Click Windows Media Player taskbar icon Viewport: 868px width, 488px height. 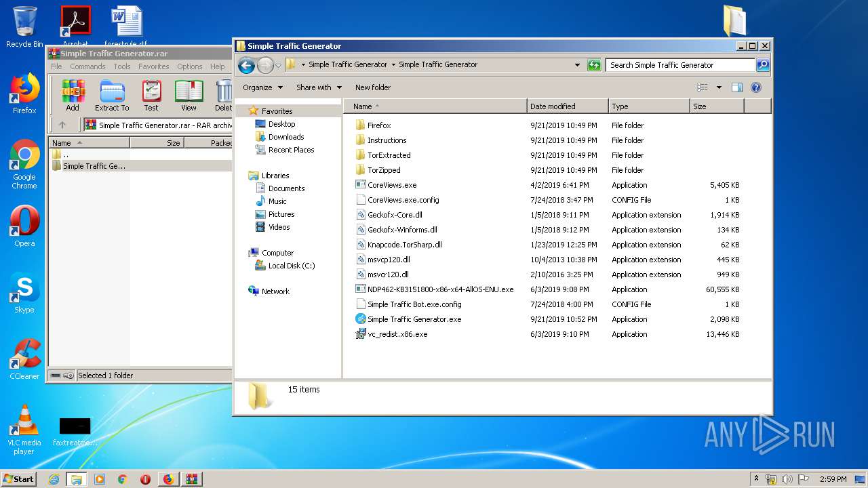[x=100, y=479]
